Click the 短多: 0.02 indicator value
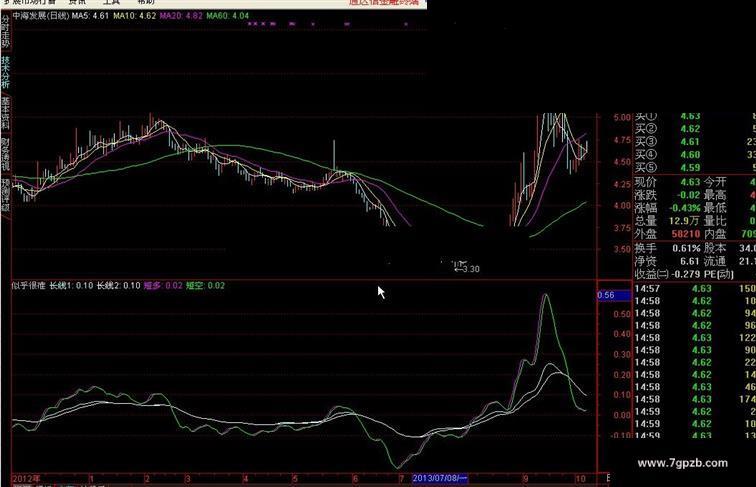Image resolution: width=756 pixels, height=487 pixels. 163,285
